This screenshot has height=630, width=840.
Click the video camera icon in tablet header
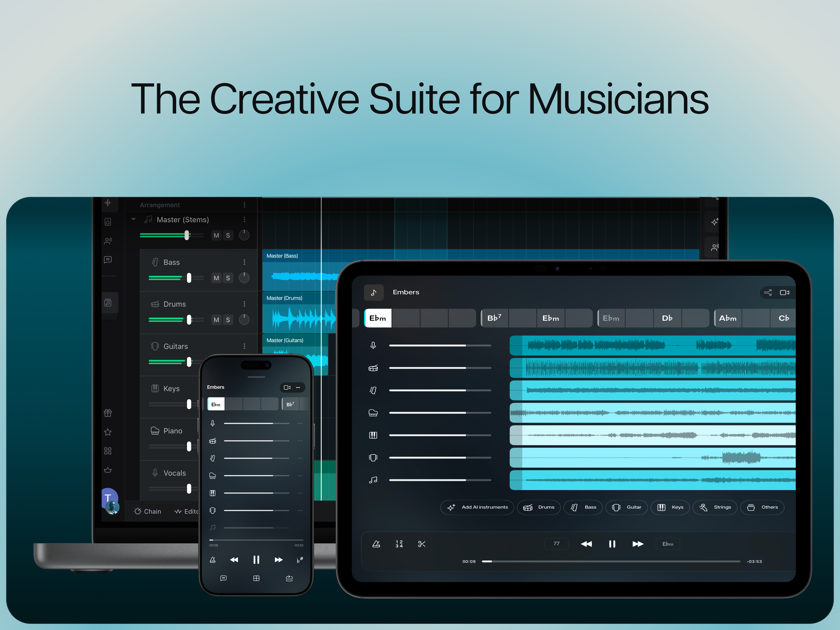point(785,292)
